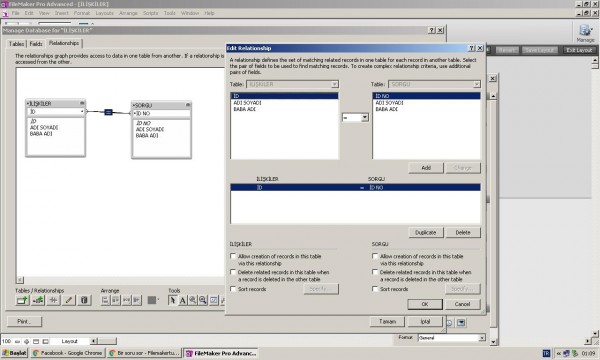Open the left Table dropdown ILISKILER
The width and height of the screenshot is (600, 360).
pos(292,84)
